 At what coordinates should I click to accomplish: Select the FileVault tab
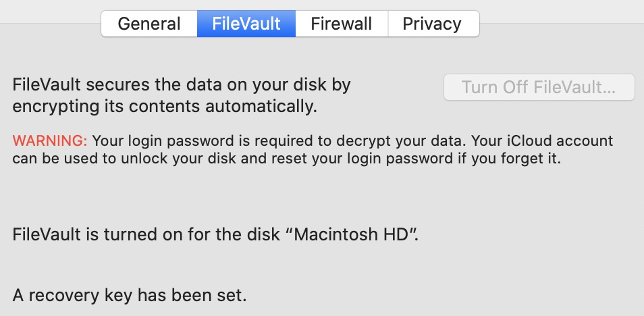coord(246,24)
